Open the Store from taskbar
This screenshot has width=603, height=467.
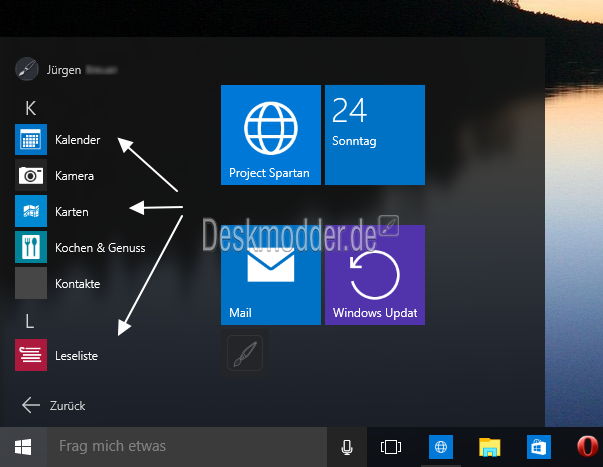coord(539,447)
